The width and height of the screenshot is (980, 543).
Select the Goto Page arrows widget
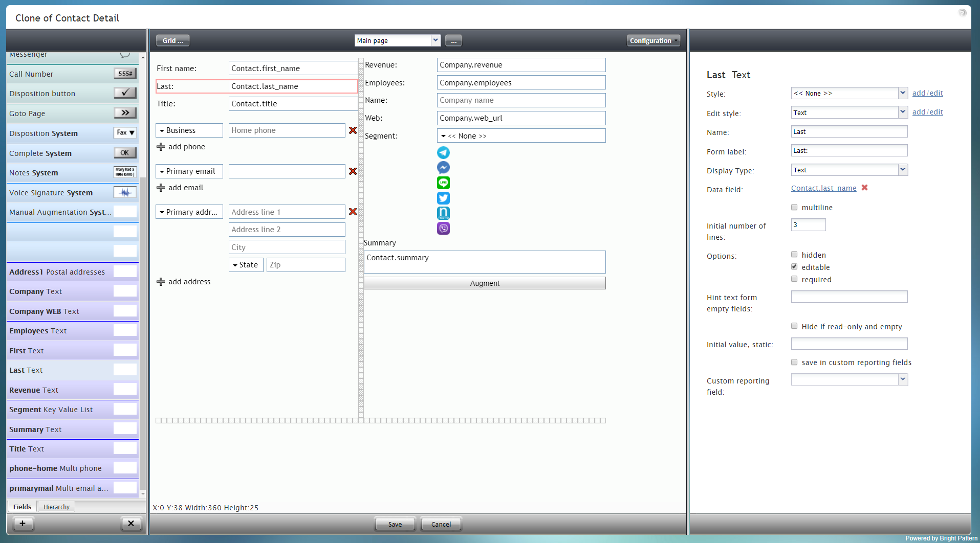tap(125, 112)
